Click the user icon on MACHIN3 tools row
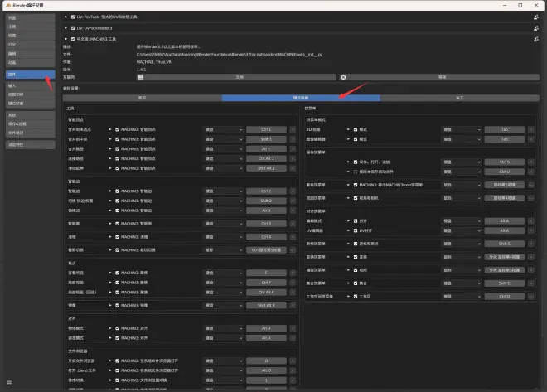The width and height of the screenshot is (547, 392). pos(536,40)
